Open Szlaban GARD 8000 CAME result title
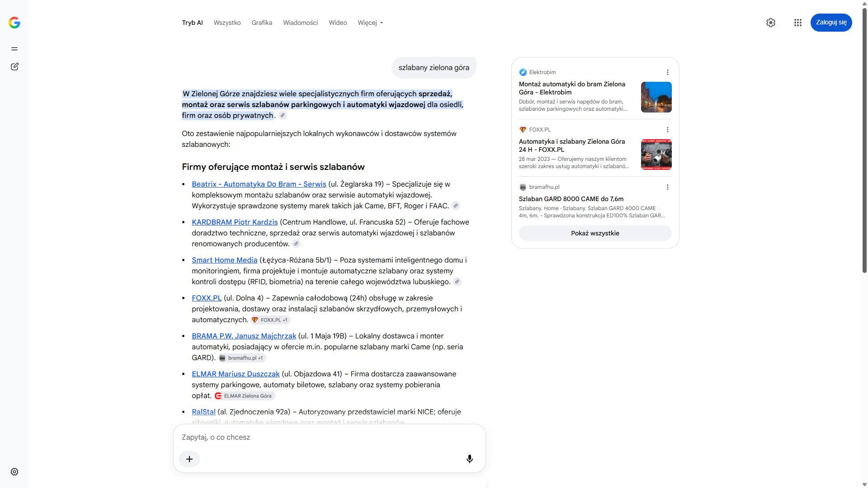This screenshot has width=868, height=488. 571,199
